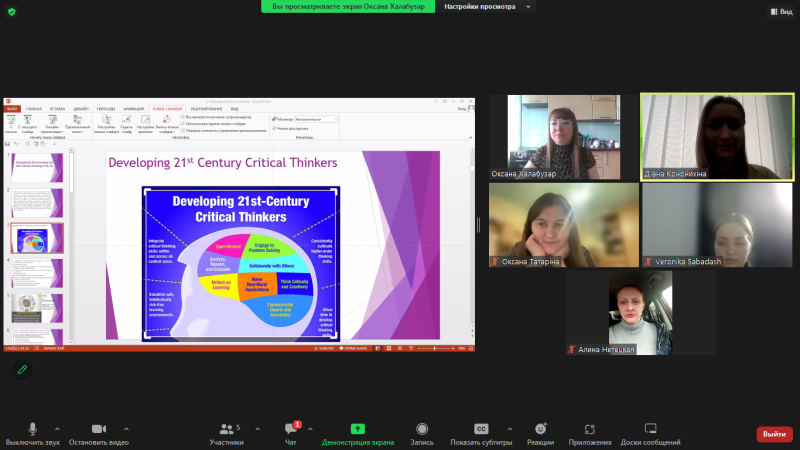The image size is (800, 450).
Task: Open the Приложения apps panel
Action: point(590,434)
